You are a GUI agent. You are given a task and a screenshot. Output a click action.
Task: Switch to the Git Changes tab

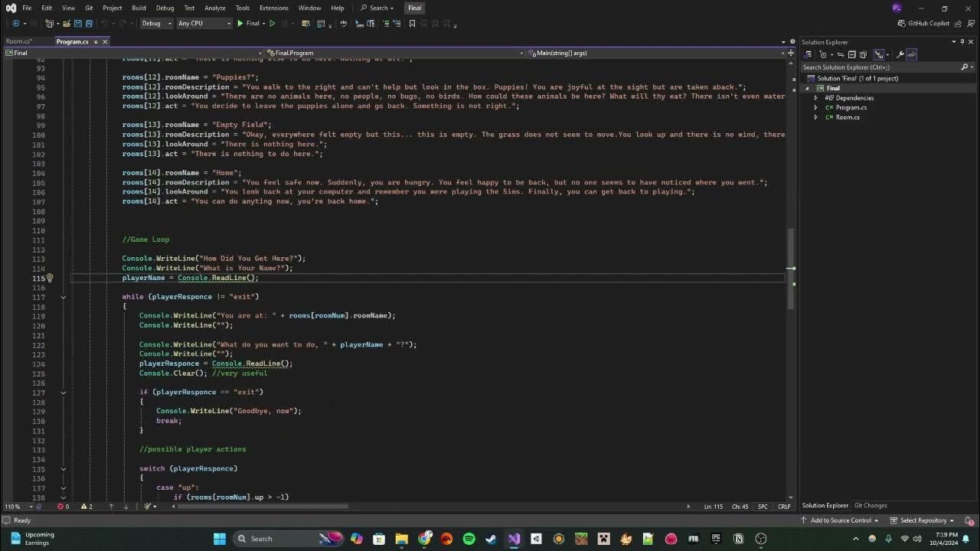pyautogui.click(x=871, y=506)
